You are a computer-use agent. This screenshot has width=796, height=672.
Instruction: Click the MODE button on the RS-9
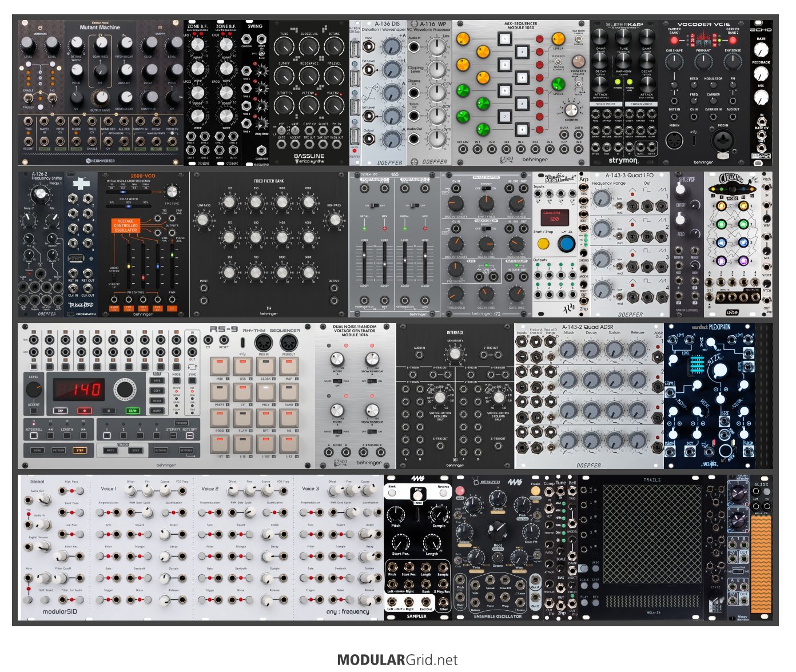(x=176, y=380)
